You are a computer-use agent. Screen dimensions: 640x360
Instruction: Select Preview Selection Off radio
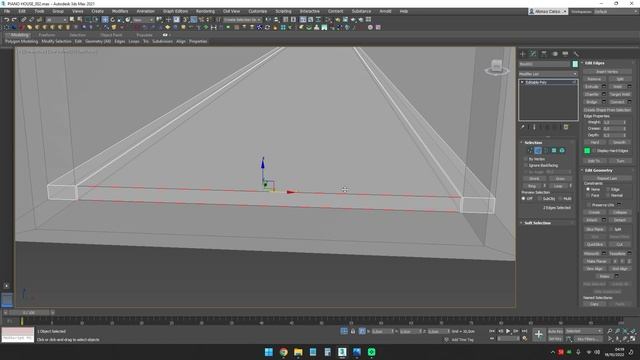[524, 199]
